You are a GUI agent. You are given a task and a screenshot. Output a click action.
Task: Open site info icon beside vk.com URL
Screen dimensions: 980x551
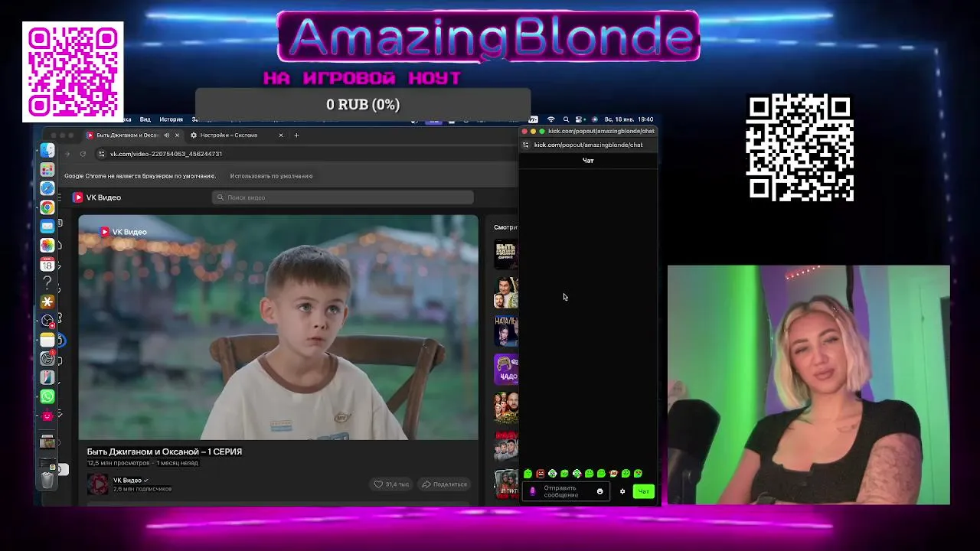click(102, 154)
